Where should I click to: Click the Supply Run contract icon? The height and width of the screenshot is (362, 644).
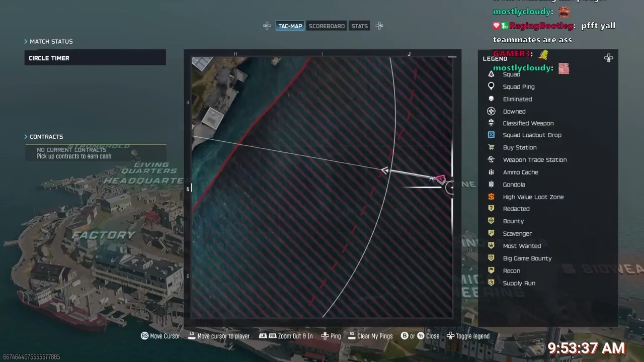(491, 283)
